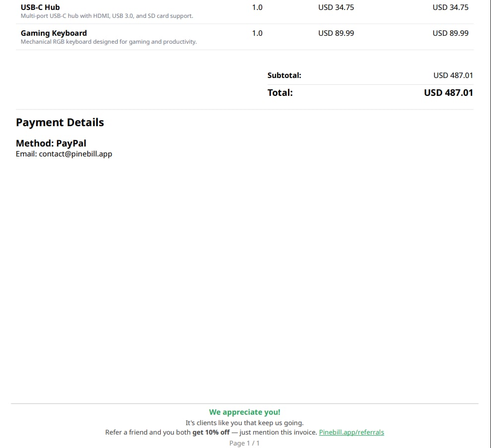491x448 pixels.
Task: Click the email contact@pinebill.app
Action: [x=75, y=154]
